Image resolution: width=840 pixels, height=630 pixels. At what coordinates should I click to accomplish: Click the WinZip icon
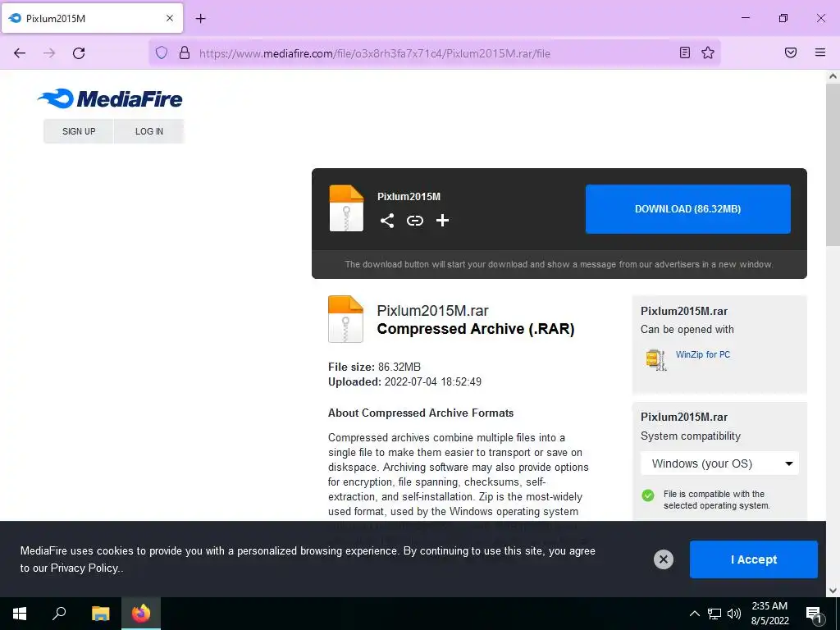point(655,359)
